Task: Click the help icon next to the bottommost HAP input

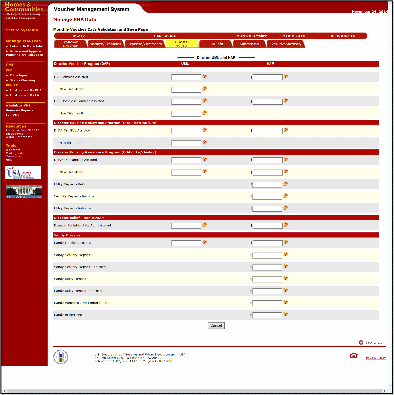Action: coord(286,314)
